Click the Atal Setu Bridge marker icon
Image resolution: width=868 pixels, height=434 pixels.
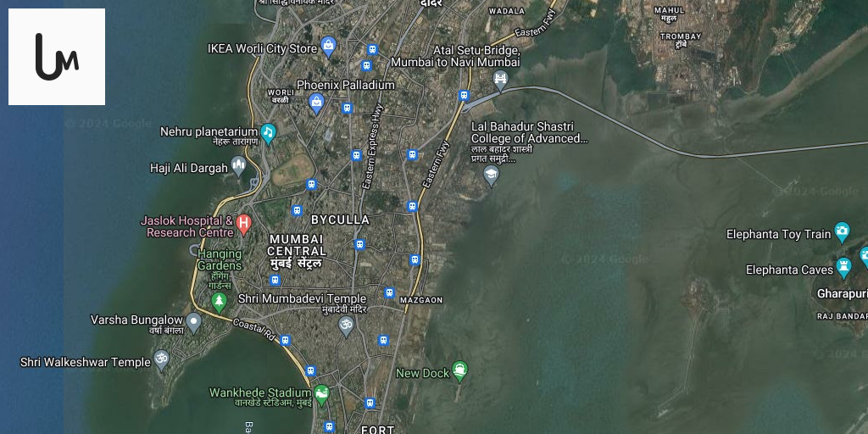pos(500,80)
